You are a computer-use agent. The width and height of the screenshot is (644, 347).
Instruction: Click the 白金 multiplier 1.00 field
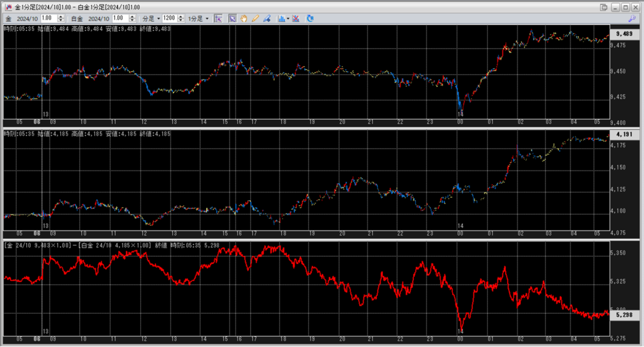click(118, 18)
